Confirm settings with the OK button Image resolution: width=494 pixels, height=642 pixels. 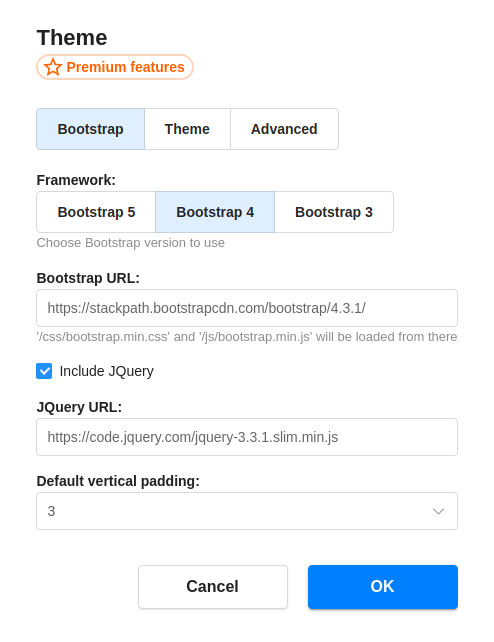pos(383,587)
